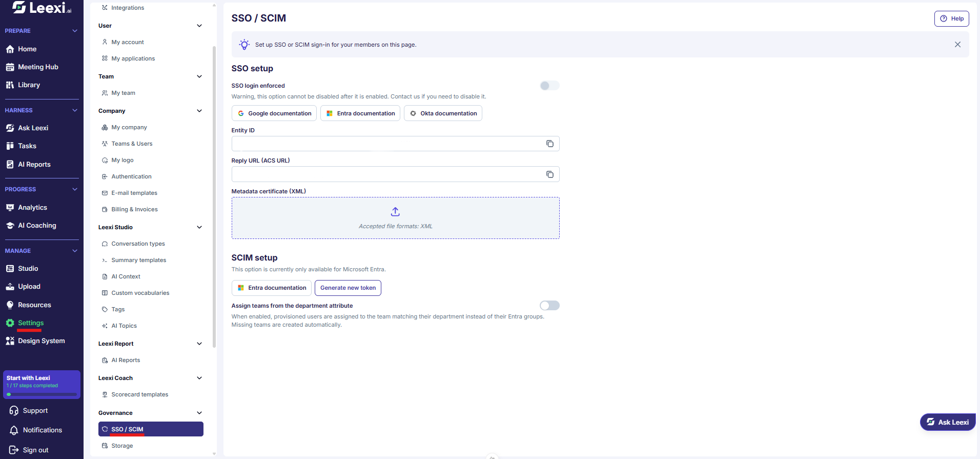
Task: Collapse the Leexi Coach settings group
Action: (199, 378)
